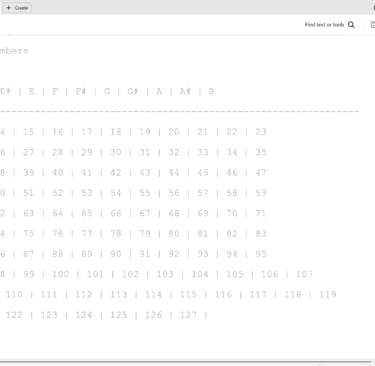375x366 pixels.
Task: Click the value 103
Action: coord(165,274)
